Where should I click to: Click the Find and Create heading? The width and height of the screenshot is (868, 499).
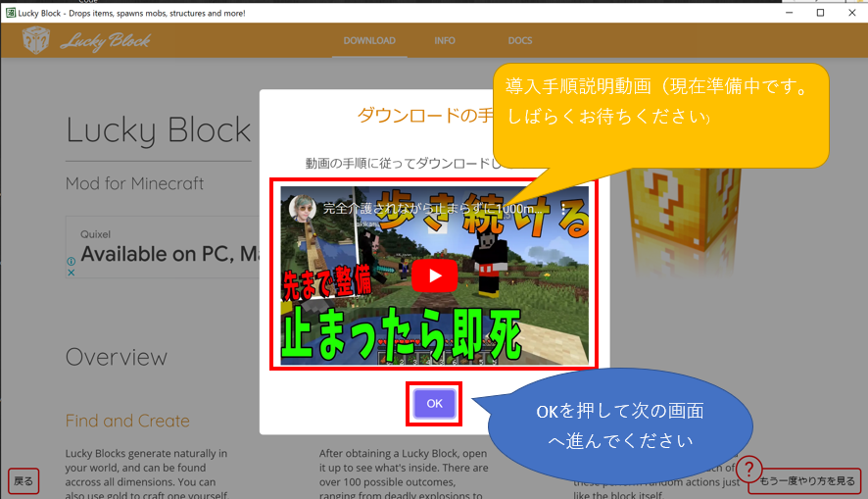coord(127,421)
